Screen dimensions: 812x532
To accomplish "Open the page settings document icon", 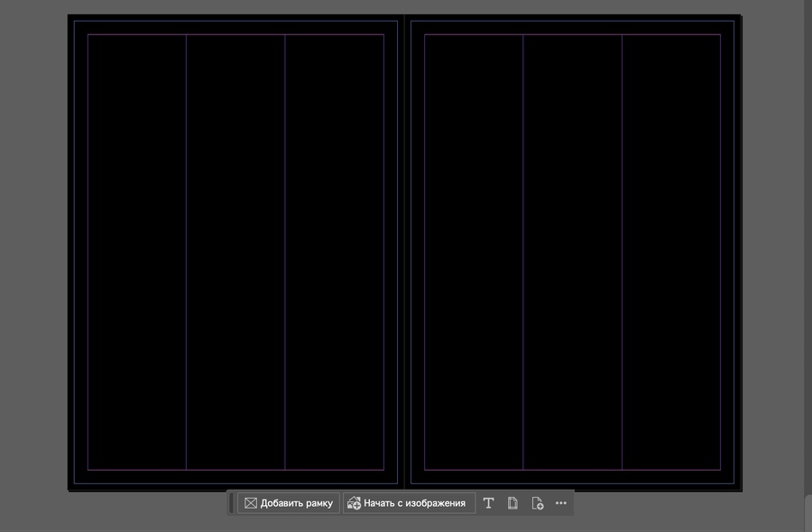I will coord(512,503).
